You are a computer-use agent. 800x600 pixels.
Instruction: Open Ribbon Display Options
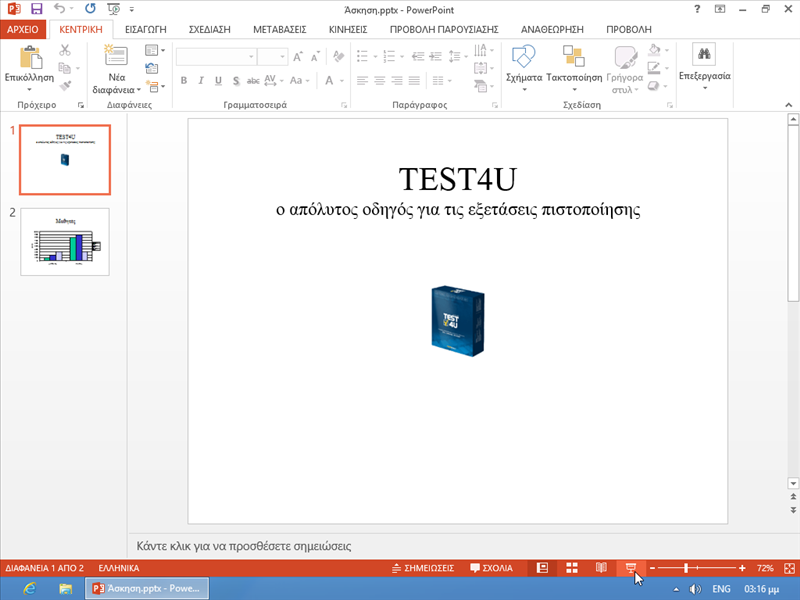[719, 9]
